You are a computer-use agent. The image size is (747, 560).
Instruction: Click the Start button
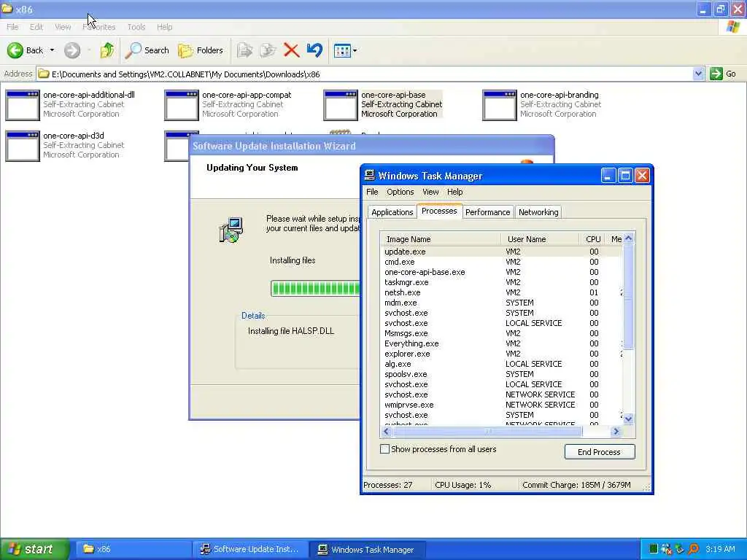34,549
